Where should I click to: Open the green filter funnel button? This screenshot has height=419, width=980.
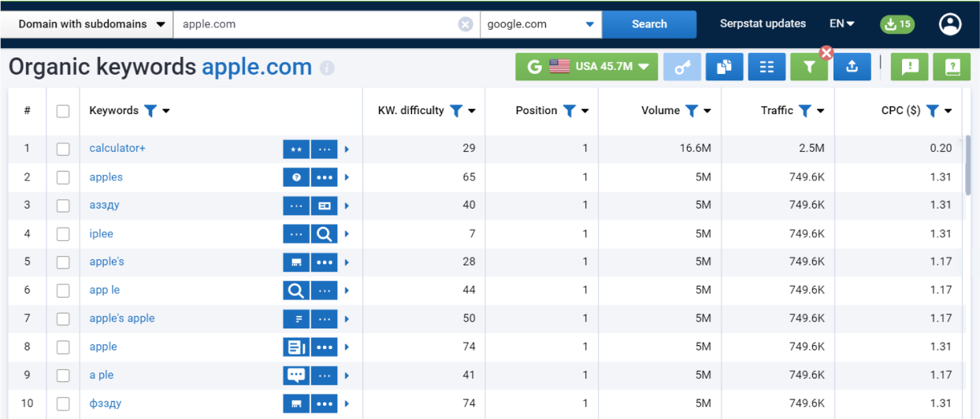809,68
